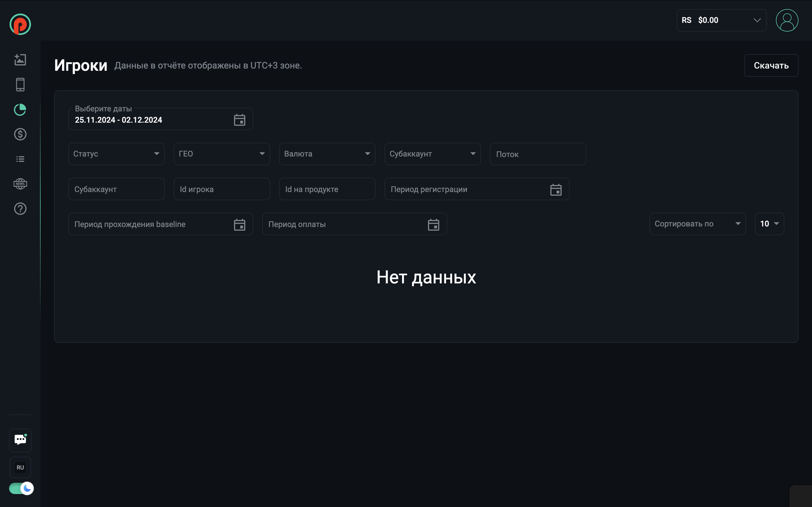The image size is (812, 507).
Task: Click the RU language button
Action: pos(20,468)
